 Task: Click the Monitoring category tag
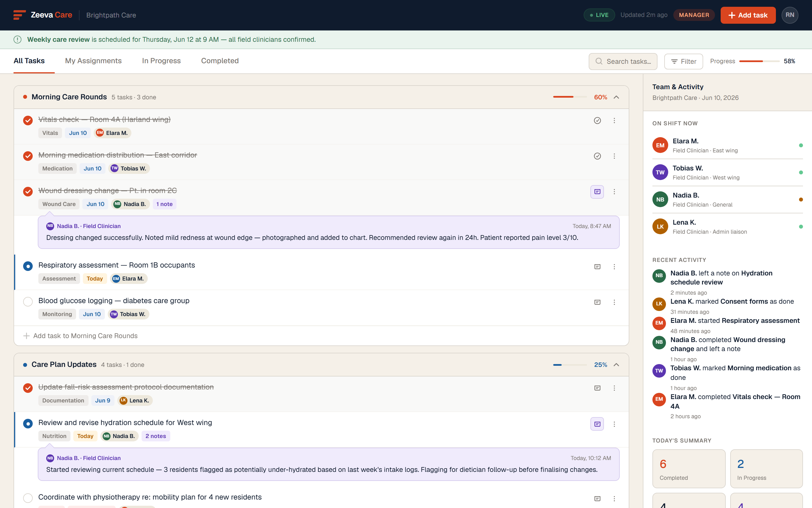[x=57, y=314]
